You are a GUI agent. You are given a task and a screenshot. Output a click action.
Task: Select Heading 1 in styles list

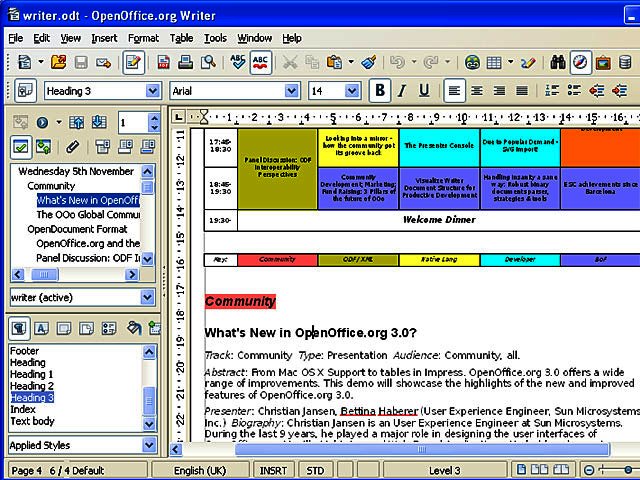(31, 374)
